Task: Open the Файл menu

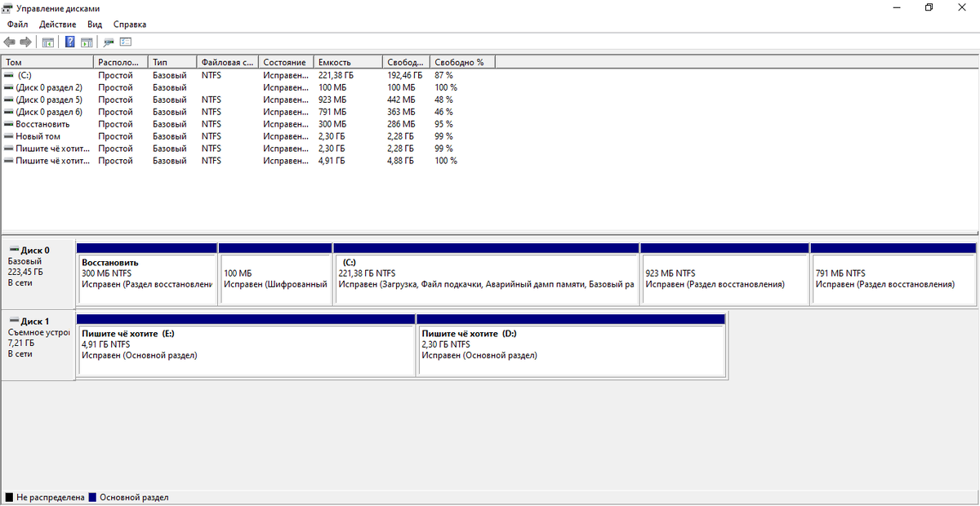Action: coord(17,24)
